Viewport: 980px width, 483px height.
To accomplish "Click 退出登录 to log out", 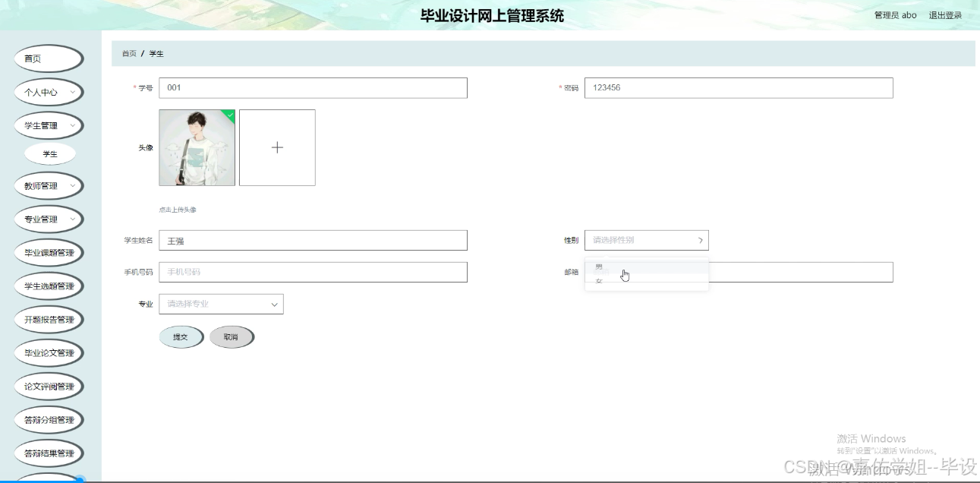I will [944, 14].
